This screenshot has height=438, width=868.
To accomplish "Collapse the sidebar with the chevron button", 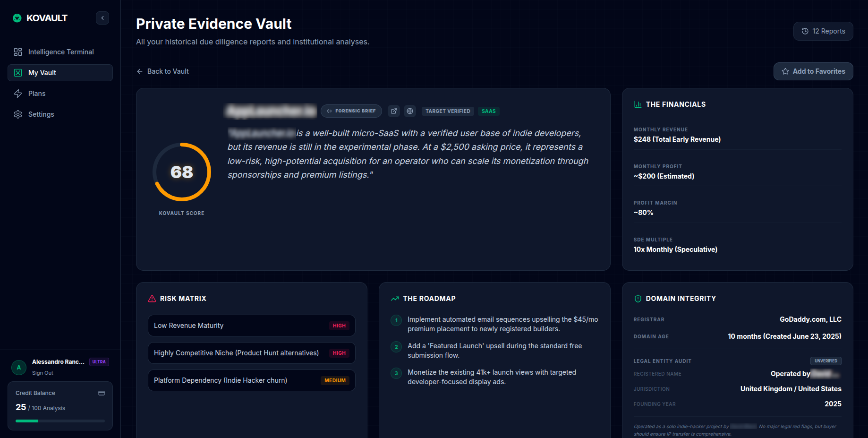I will (102, 17).
